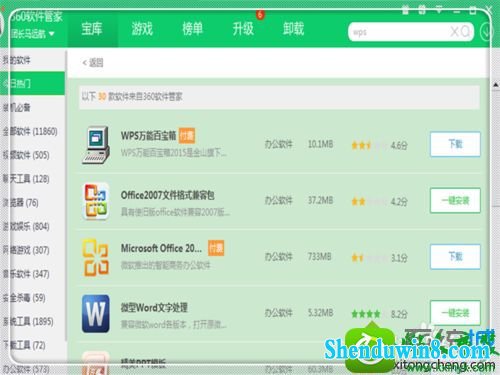This screenshot has width=500, height=375.
Task: Clear the search text with the X icon
Action: coord(454,32)
